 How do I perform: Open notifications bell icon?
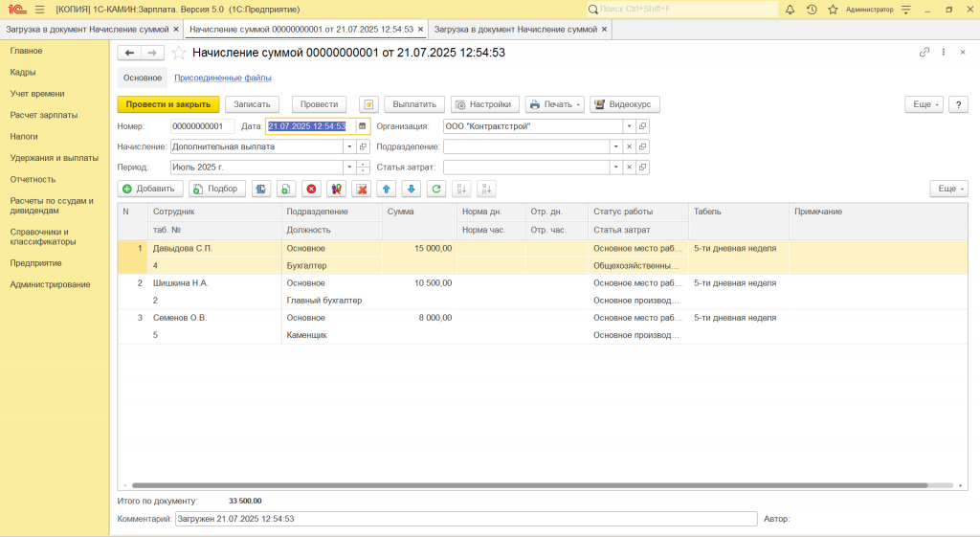click(x=790, y=10)
